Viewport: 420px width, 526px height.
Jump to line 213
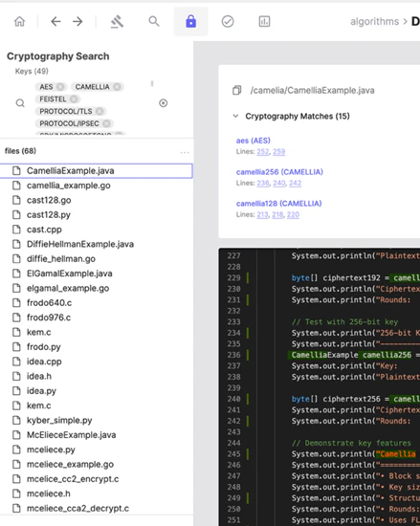tap(262, 214)
